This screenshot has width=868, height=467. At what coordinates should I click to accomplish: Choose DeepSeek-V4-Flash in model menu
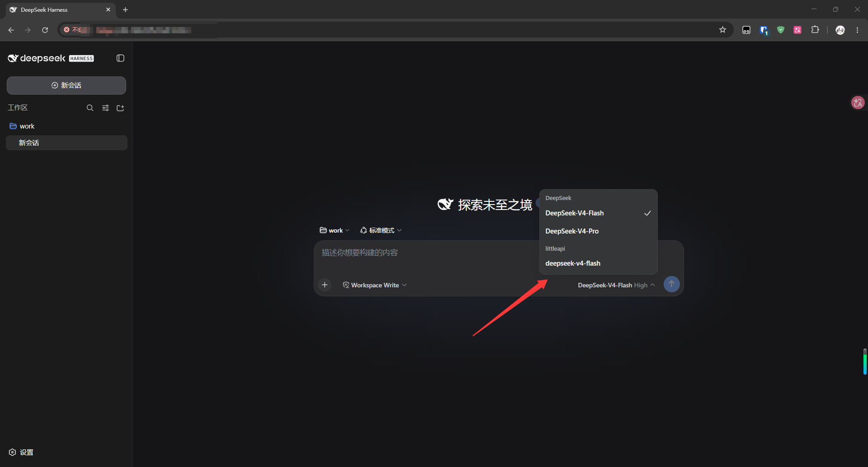point(598,213)
